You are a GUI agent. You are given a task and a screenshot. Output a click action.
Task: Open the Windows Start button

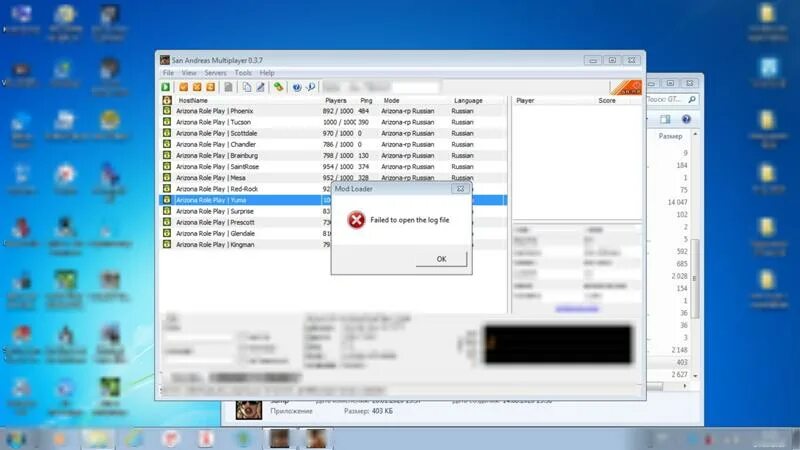coord(16,439)
